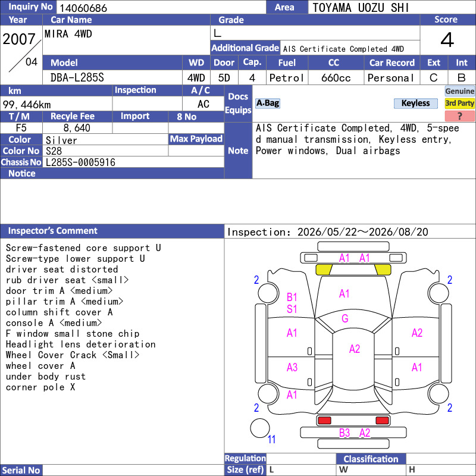
Task: Click the B3 mark on the rear bumper
Action: [x=345, y=433]
